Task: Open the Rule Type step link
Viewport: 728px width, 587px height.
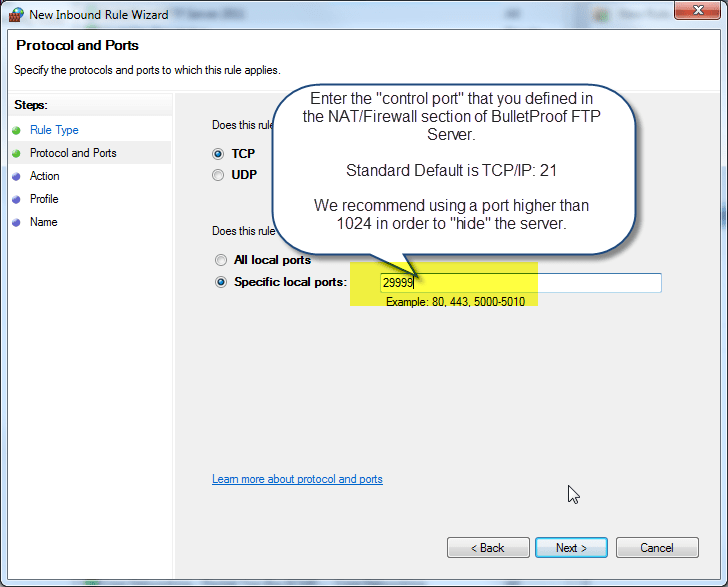Action: (54, 130)
